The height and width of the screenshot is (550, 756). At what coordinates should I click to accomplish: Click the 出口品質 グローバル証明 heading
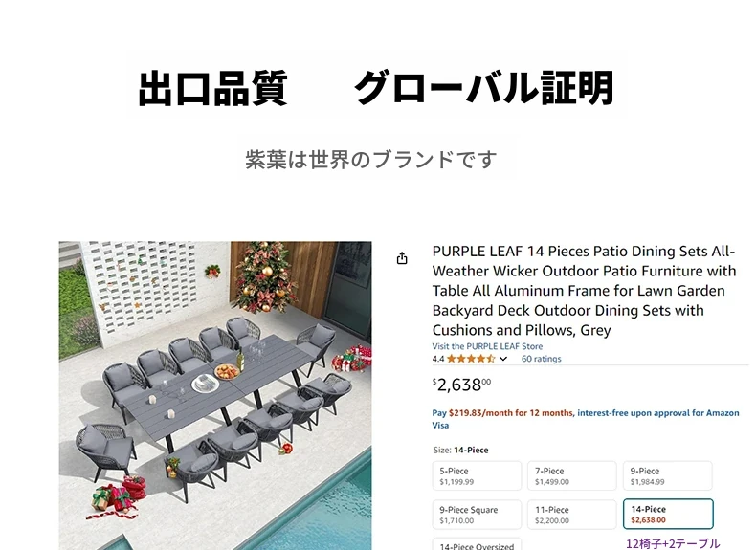pos(376,88)
